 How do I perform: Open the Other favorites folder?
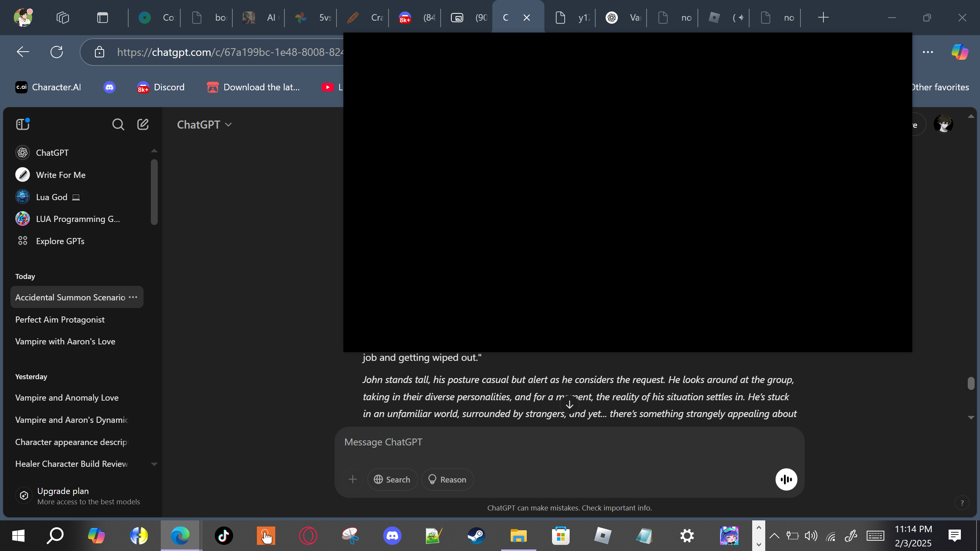[940, 87]
